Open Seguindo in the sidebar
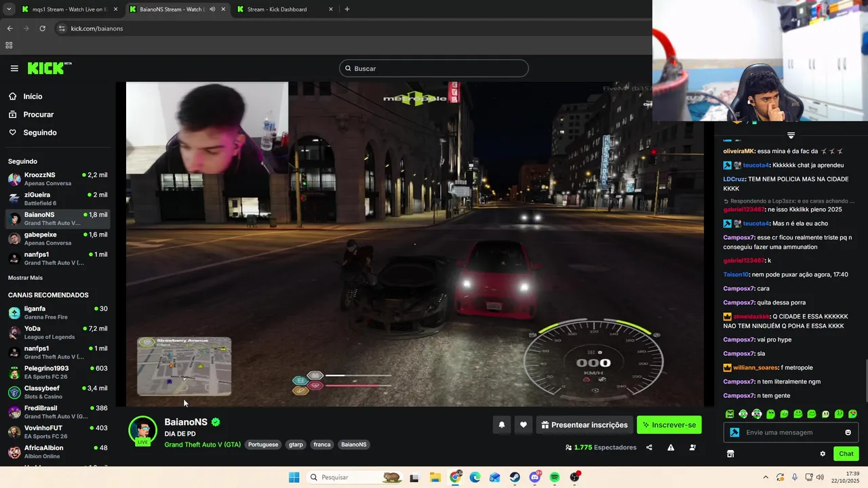The height and width of the screenshot is (488, 868). 39,133
